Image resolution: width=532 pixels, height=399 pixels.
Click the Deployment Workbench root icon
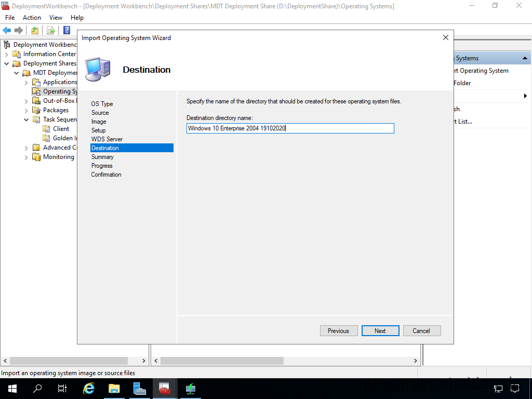point(7,45)
